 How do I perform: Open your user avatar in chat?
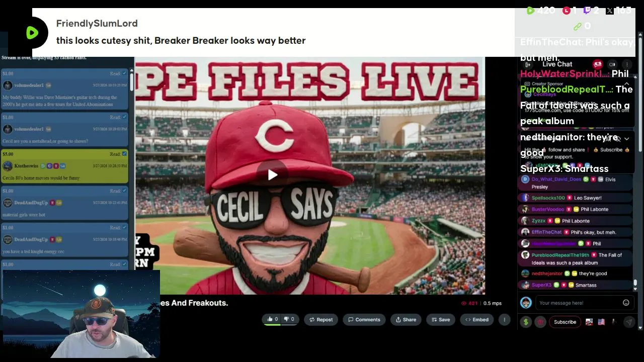(526, 303)
